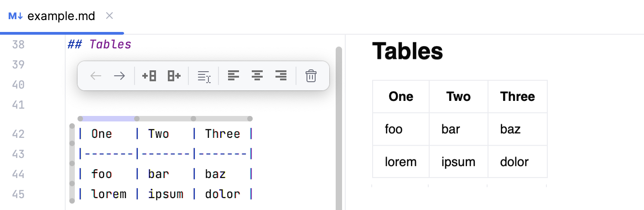The height and width of the screenshot is (210, 644).
Task: Insert column before the current column
Action: click(x=150, y=76)
